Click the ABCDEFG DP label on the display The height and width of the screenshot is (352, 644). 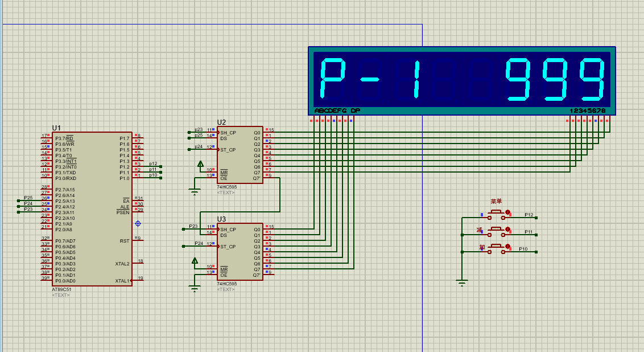(337, 110)
